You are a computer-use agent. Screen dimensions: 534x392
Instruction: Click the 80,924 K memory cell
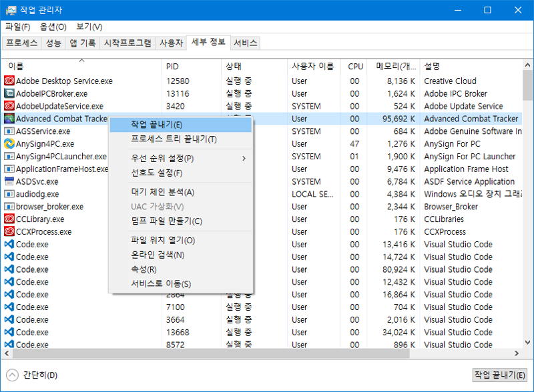[x=398, y=269]
